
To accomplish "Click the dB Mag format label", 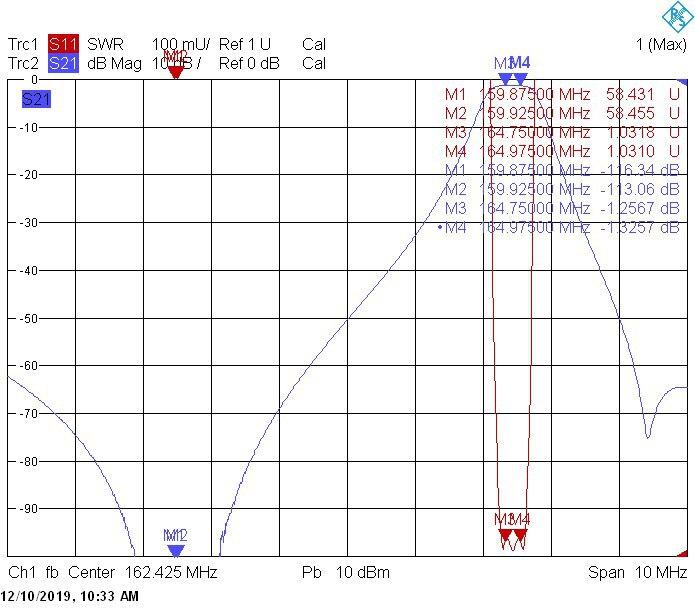I will [x=114, y=64].
